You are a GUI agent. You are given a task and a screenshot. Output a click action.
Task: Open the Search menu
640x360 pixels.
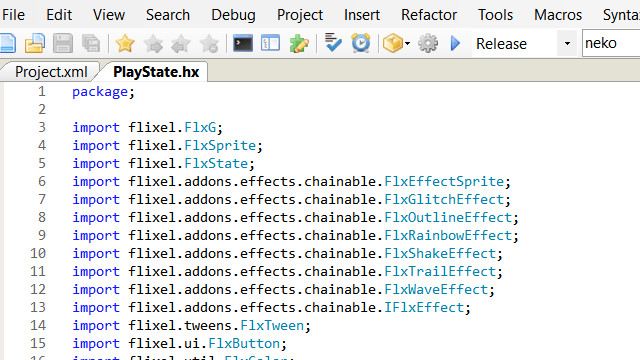168,15
